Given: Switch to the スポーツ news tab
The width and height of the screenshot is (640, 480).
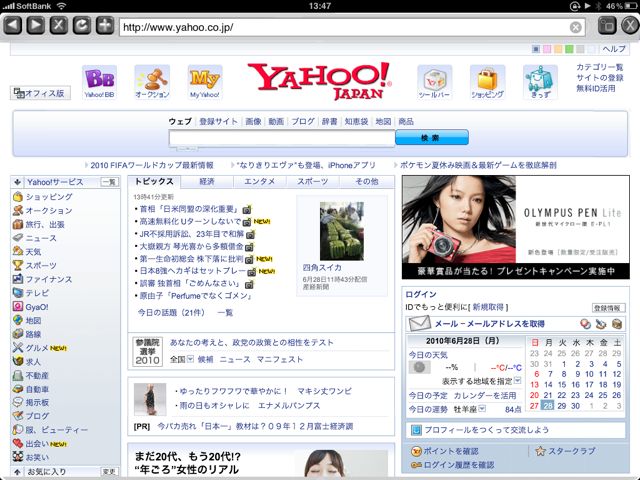Looking at the screenshot, I should [x=313, y=182].
